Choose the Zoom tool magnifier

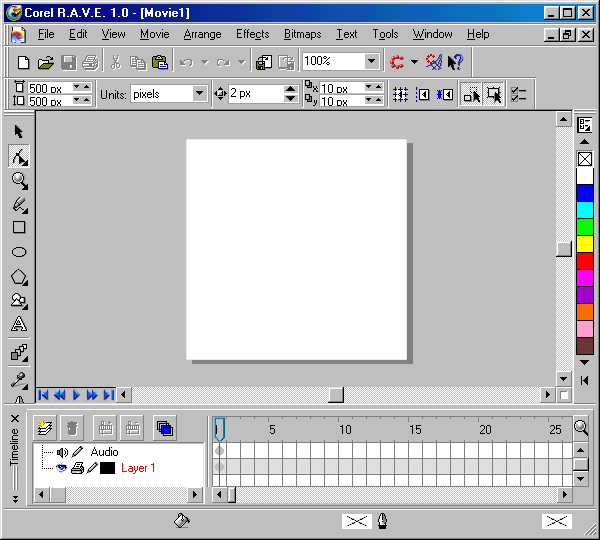(19, 181)
